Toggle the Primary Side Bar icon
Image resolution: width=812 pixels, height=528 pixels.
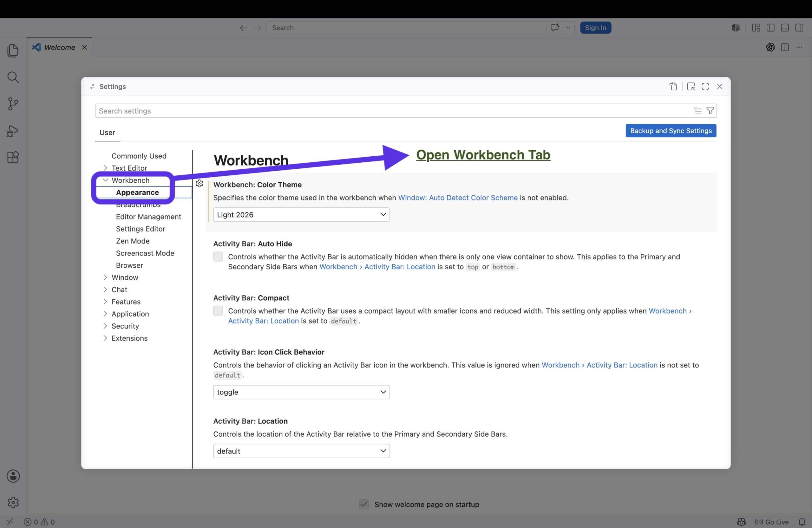coord(770,28)
